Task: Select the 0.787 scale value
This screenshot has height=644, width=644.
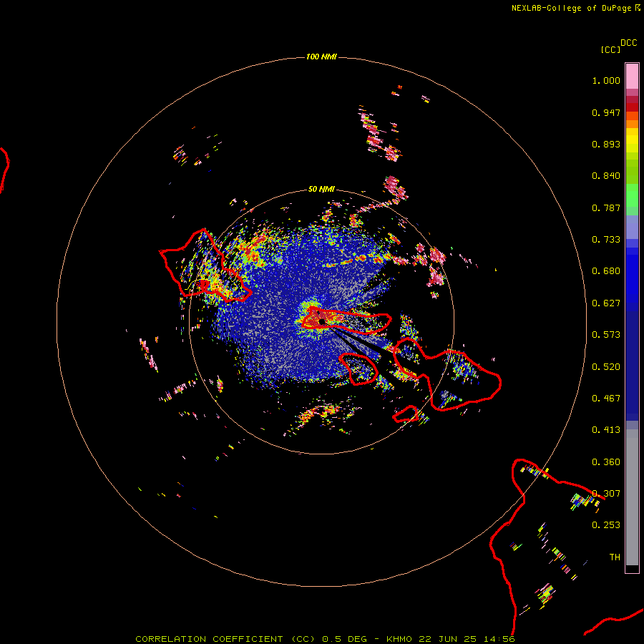Action: (606, 208)
